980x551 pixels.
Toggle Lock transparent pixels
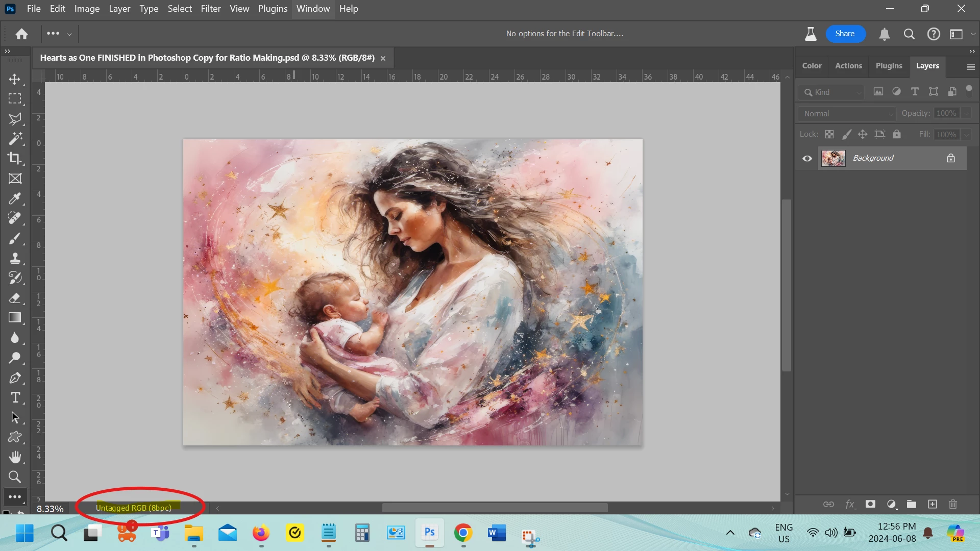[x=829, y=134]
